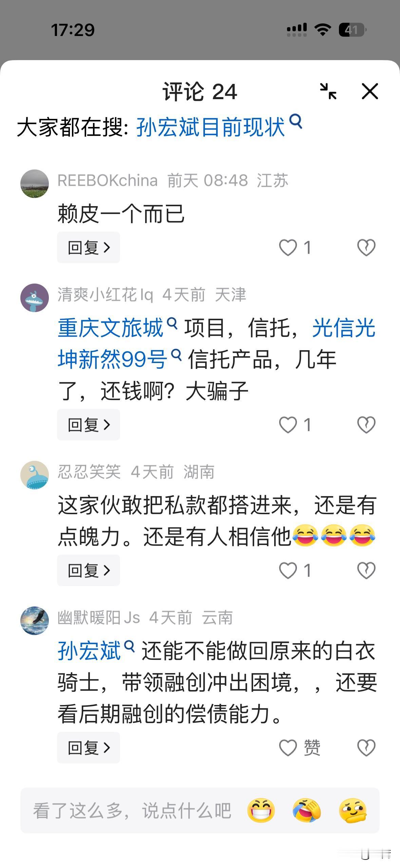
Task: Like 幽默暖阳Js's comment labeled 赞
Action: pos(299,747)
